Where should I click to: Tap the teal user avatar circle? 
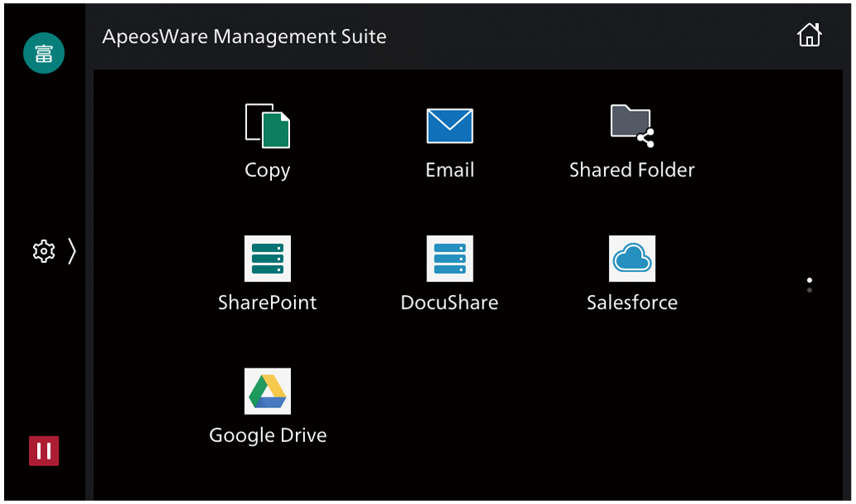point(44,53)
